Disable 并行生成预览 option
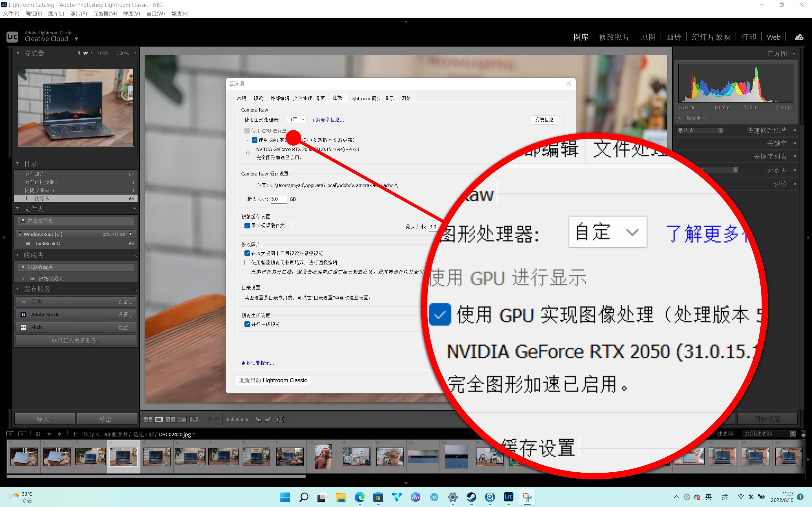The width and height of the screenshot is (812, 507). point(248,324)
